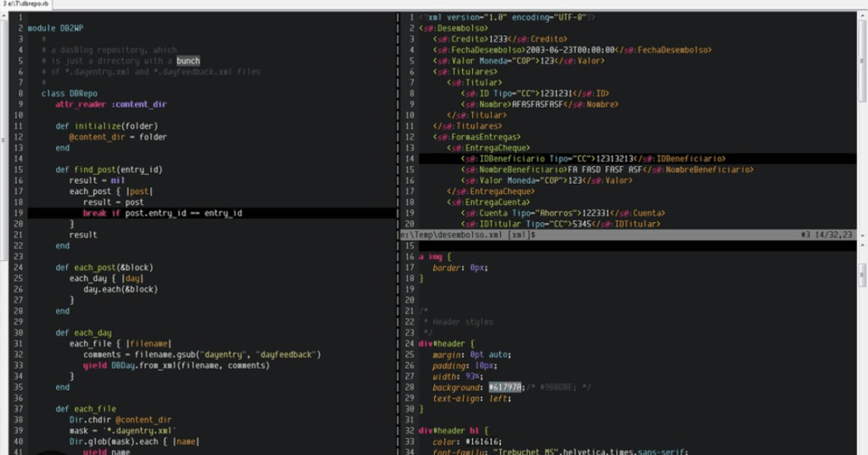Click the 'div#header h1 {' selector

point(453,430)
